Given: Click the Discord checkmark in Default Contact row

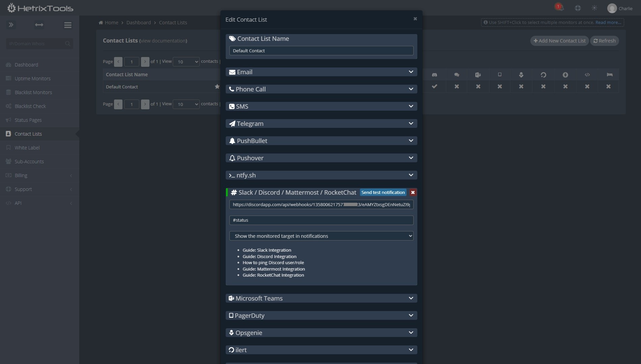Looking at the screenshot, I should coord(435,86).
